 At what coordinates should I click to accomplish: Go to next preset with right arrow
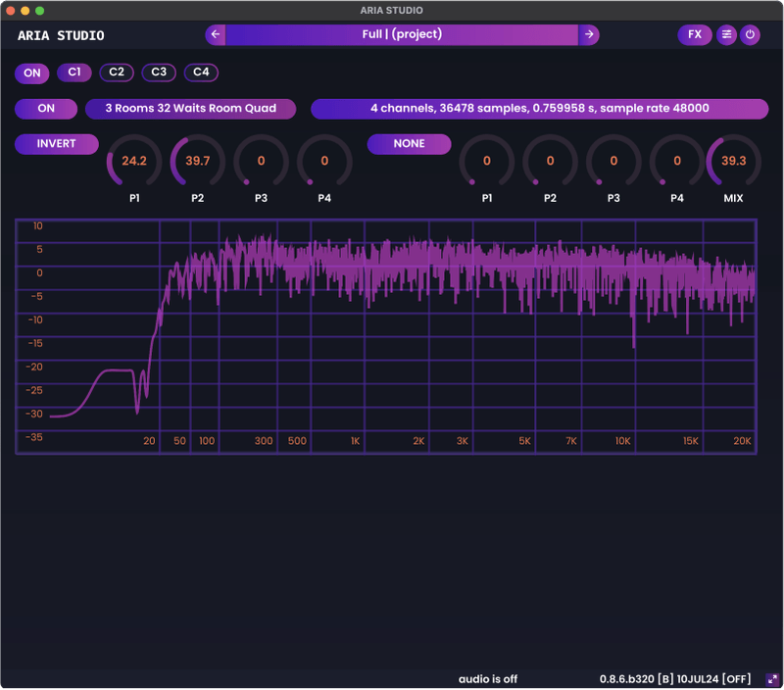[x=589, y=34]
